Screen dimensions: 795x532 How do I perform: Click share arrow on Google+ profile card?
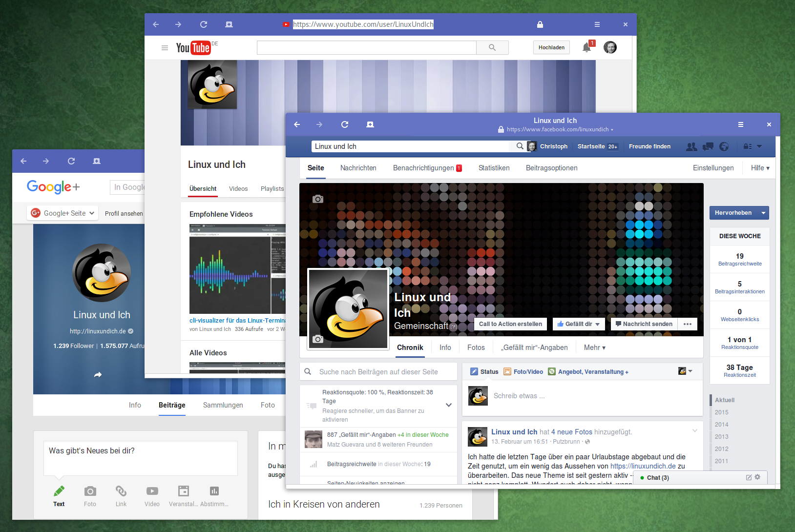pos(98,375)
